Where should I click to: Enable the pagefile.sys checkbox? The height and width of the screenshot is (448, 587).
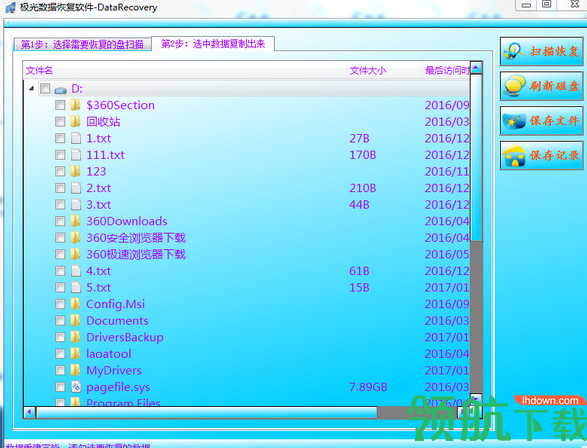point(60,387)
